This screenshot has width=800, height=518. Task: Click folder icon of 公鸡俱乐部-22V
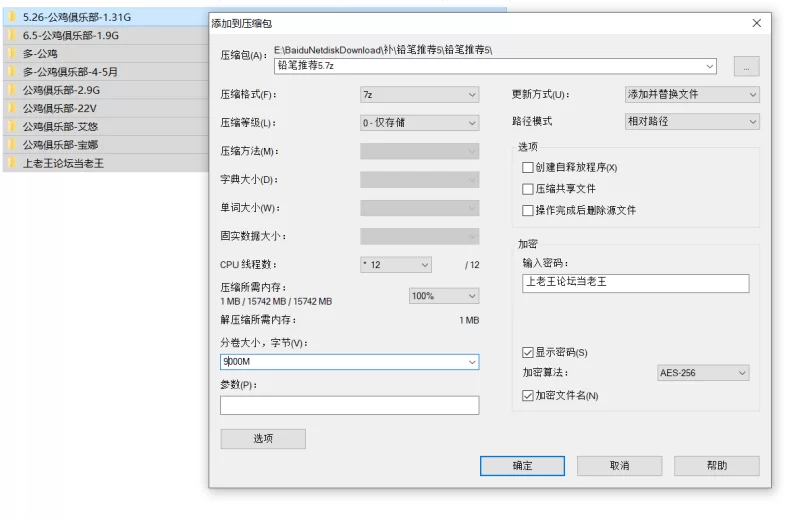12,108
